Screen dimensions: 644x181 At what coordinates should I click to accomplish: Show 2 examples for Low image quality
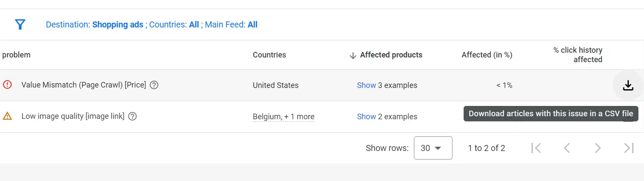coord(366,117)
